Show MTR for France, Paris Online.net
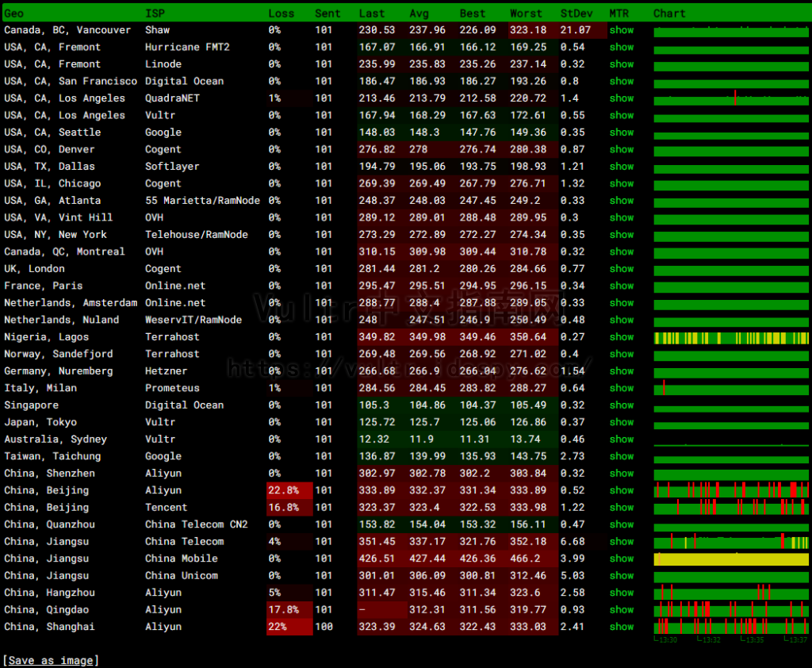This screenshot has width=812, height=668. [622, 286]
